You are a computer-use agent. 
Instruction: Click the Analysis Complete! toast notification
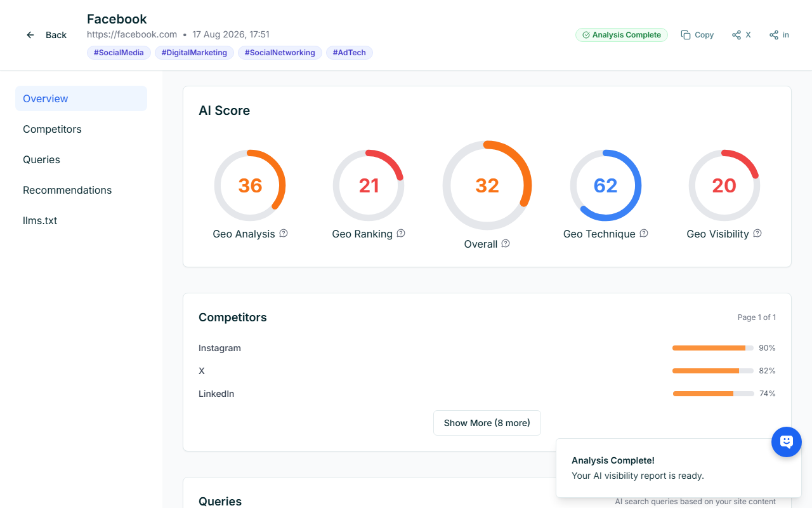(x=678, y=468)
